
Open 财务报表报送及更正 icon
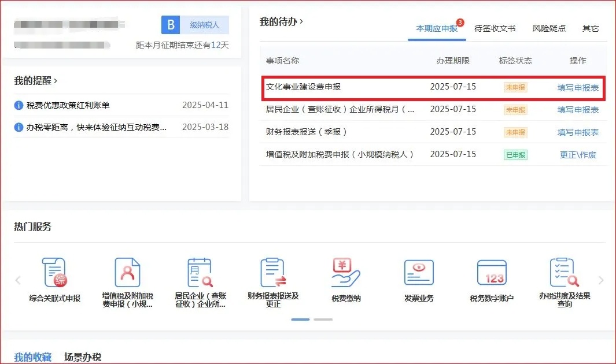pyautogui.click(x=273, y=273)
